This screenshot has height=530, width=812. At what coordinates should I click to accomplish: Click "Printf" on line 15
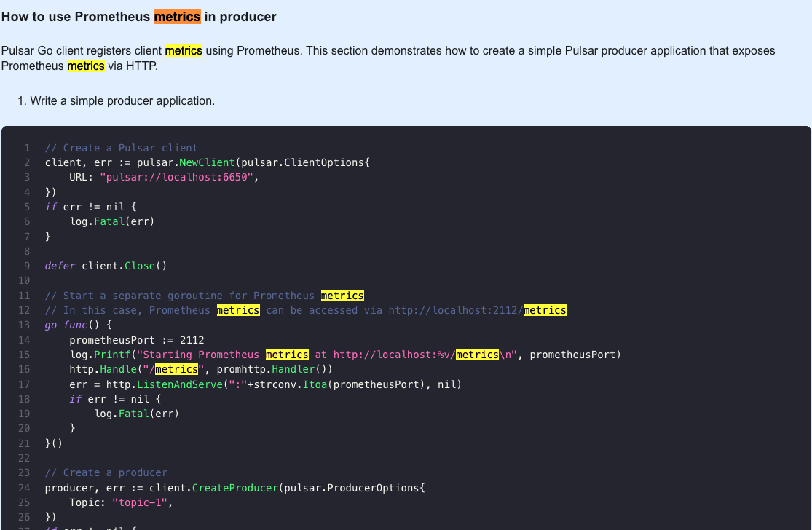(112, 355)
